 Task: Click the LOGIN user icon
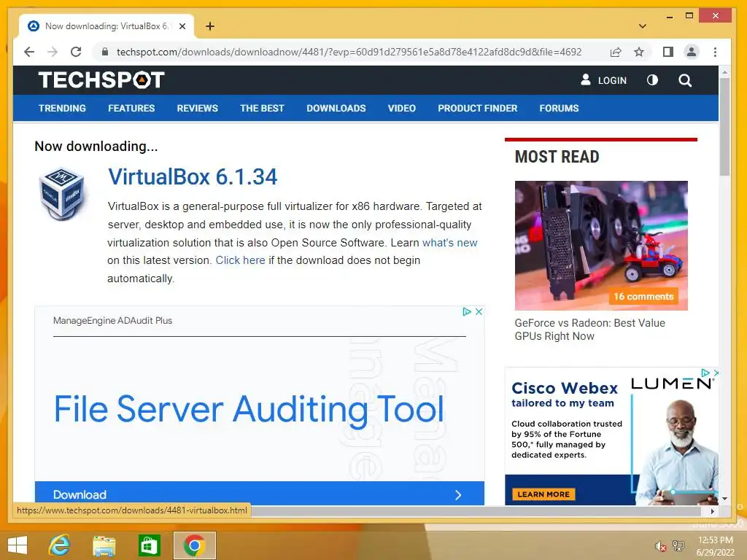pyautogui.click(x=586, y=79)
